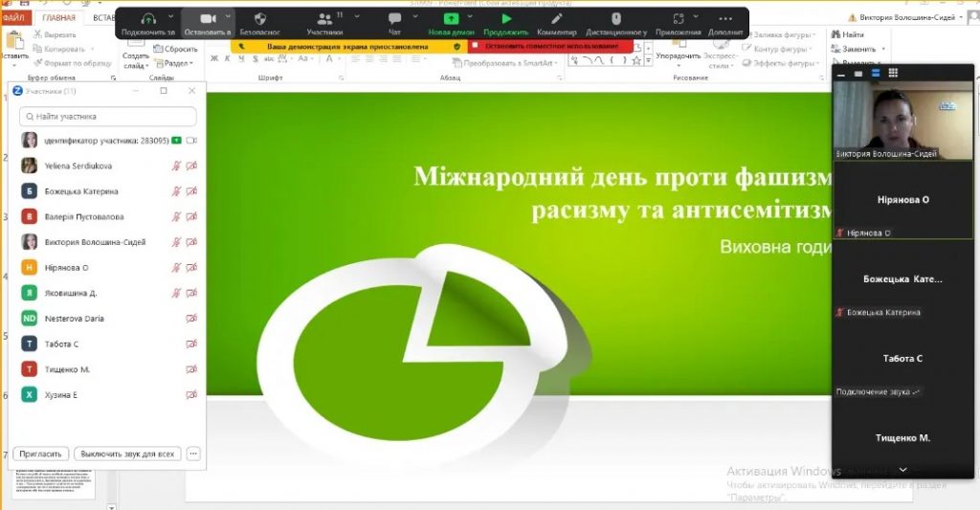The height and width of the screenshot is (510, 980).
Task: Click the red stop sharing bar
Action: (550, 45)
